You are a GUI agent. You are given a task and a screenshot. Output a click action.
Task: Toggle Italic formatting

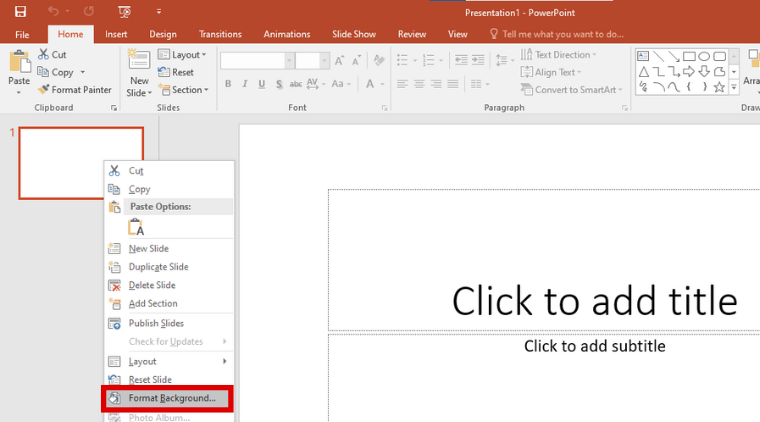coord(246,84)
